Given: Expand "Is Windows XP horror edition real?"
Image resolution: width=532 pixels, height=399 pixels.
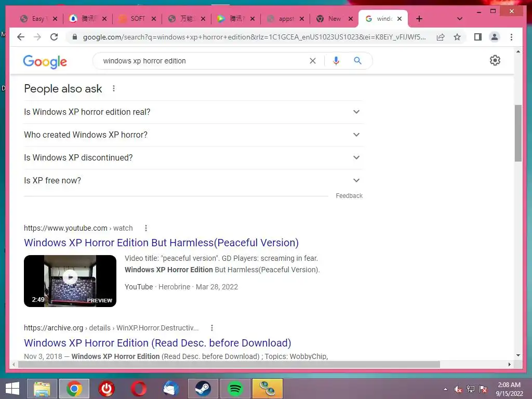Looking at the screenshot, I should (x=193, y=112).
